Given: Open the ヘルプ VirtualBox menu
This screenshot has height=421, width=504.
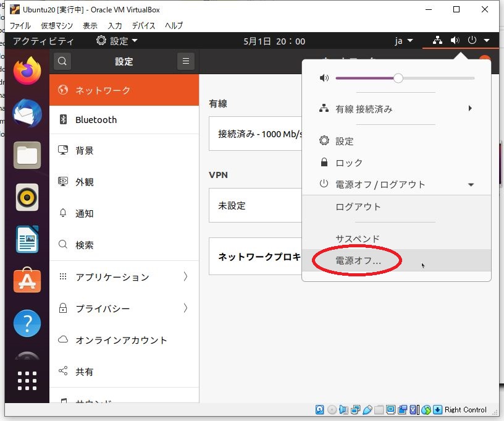Looking at the screenshot, I should tap(174, 25).
